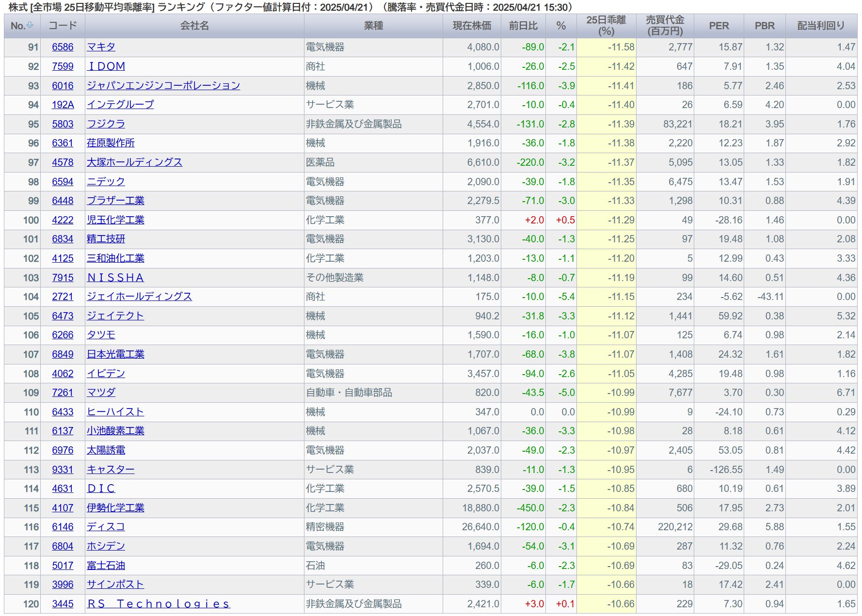Open the キャスター company link
Screen dimensions: 862x616
pos(111,470)
